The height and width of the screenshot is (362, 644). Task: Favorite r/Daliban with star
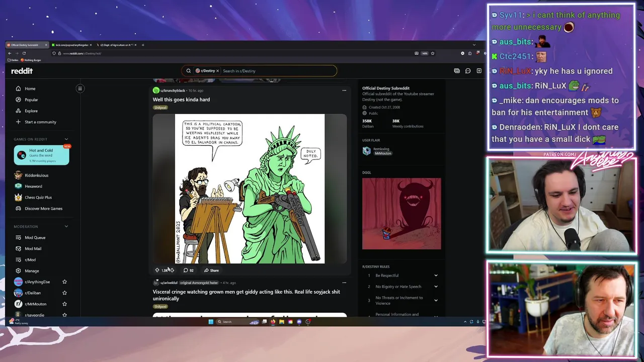(64, 293)
